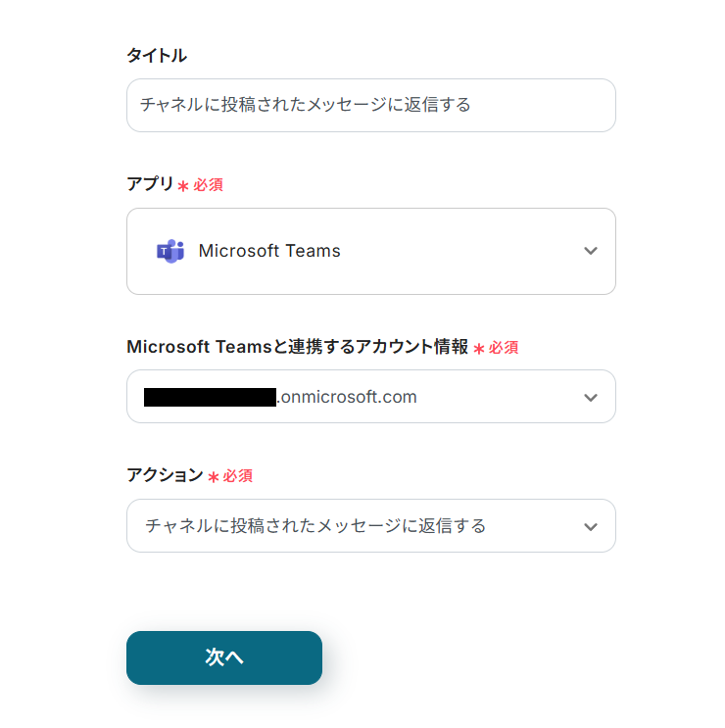Image resolution: width=725 pixels, height=728 pixels.
Task: Click the selected action value text
Action: [x=315, y=526]
